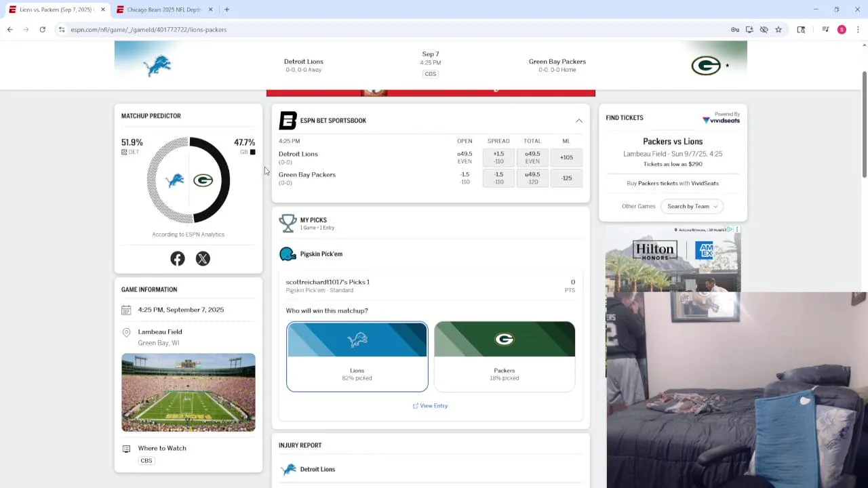Select over 49.5 total for Lions row
Image resolution: width=868 pixels, height=488 pixels.
coord(532,157)
